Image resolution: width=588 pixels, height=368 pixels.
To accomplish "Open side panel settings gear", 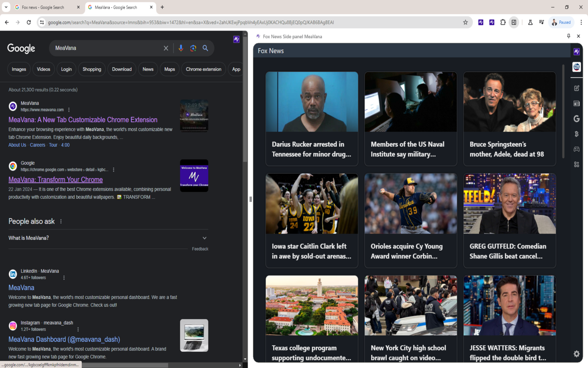I will [577, 354].
